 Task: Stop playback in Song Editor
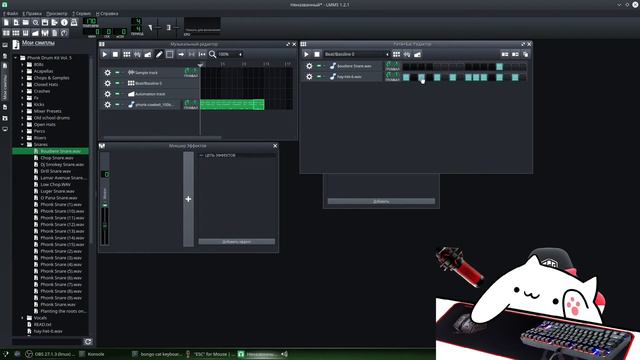(x=116, y=54)
